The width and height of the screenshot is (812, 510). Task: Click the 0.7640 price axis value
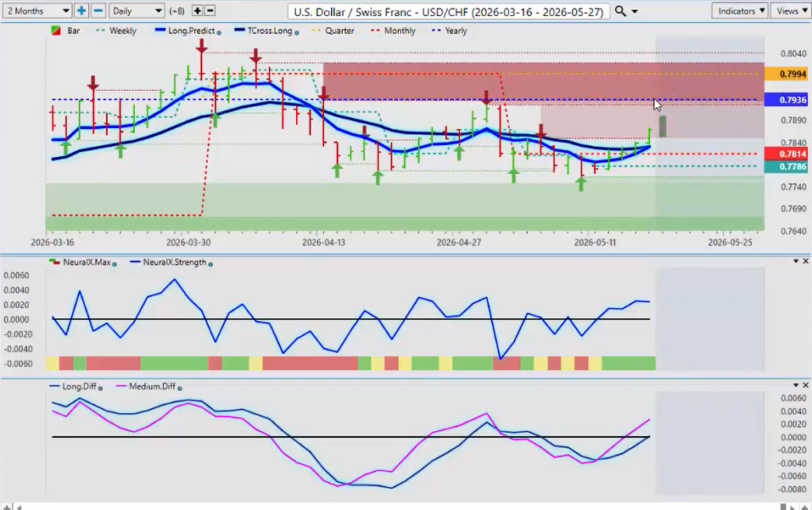click(x=792, y=232)
